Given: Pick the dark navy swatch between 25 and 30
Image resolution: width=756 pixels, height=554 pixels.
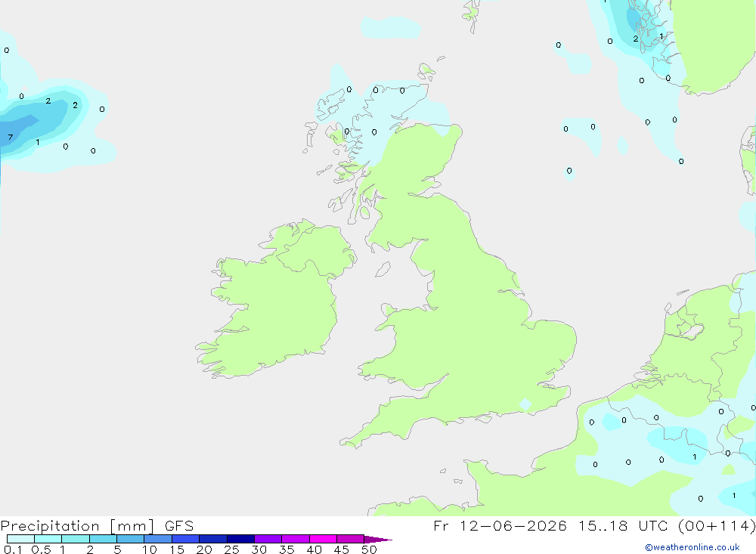Looking at the screenshot, I should click(x=240, y=539).
